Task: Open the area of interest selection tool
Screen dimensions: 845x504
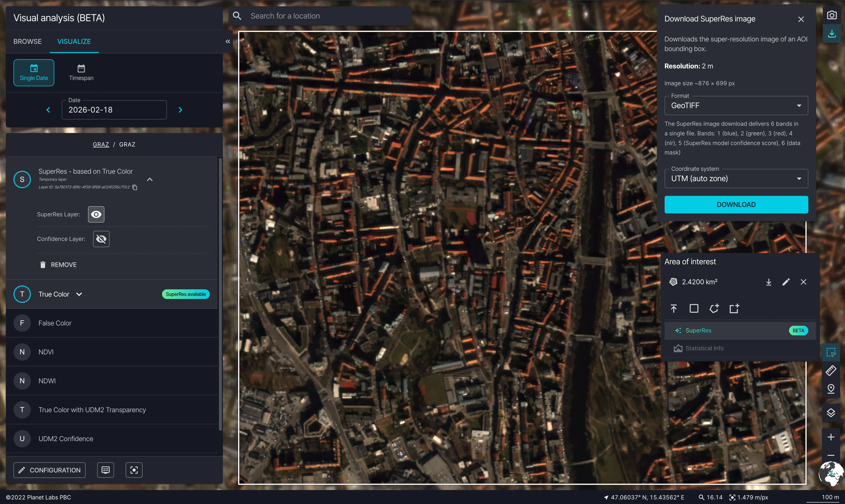Action: (831, 352)
